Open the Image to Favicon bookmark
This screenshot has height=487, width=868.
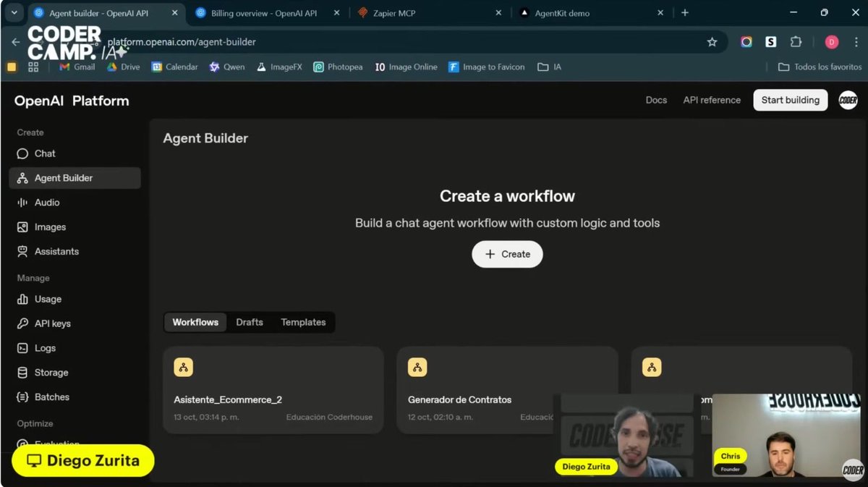tap(487, 67)
